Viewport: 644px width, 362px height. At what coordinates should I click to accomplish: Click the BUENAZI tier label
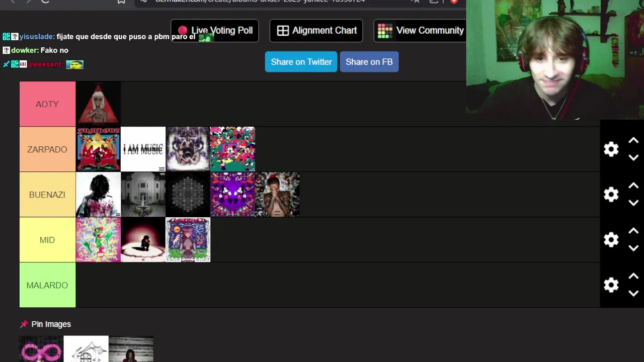47,195
